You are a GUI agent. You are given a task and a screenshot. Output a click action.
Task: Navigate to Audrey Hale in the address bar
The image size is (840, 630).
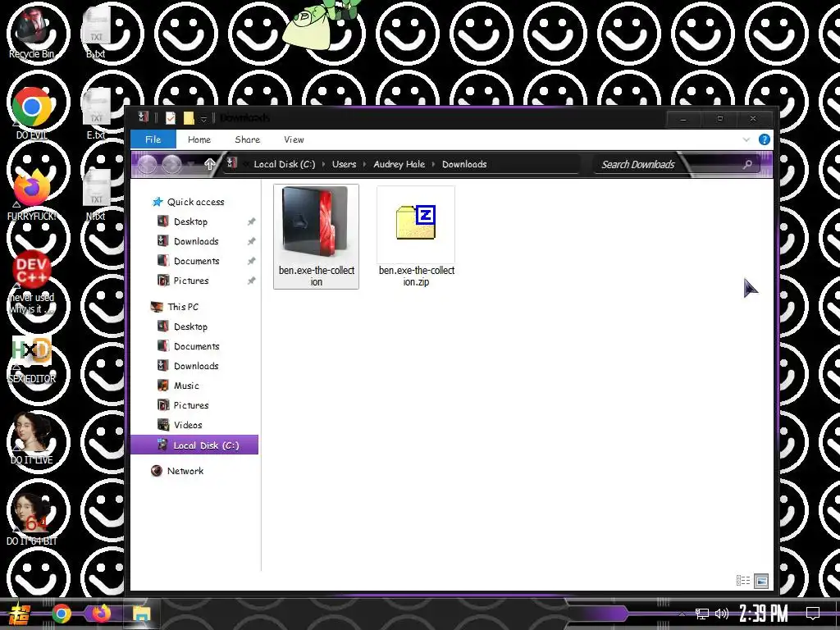[399, 164]
